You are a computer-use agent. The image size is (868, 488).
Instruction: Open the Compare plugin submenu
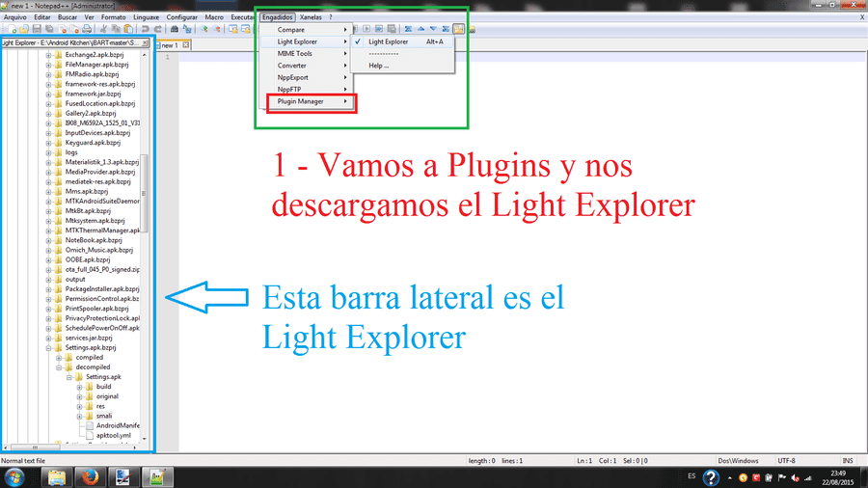305,30
